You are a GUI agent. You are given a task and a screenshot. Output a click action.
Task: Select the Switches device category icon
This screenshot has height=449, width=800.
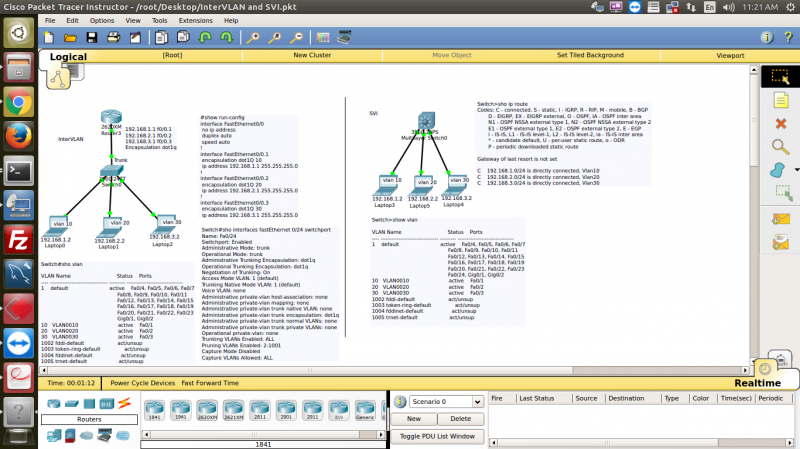[71, 404]
